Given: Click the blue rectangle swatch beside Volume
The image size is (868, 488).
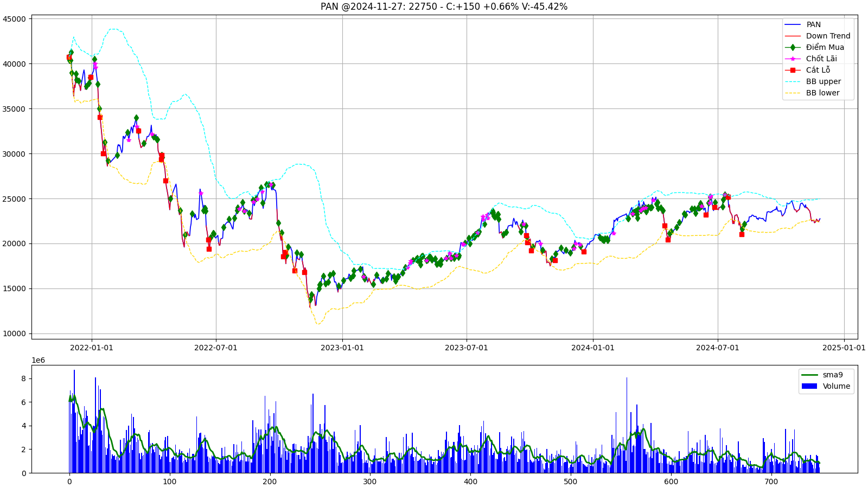Looking at the screenshot, I should pos(809,387).
